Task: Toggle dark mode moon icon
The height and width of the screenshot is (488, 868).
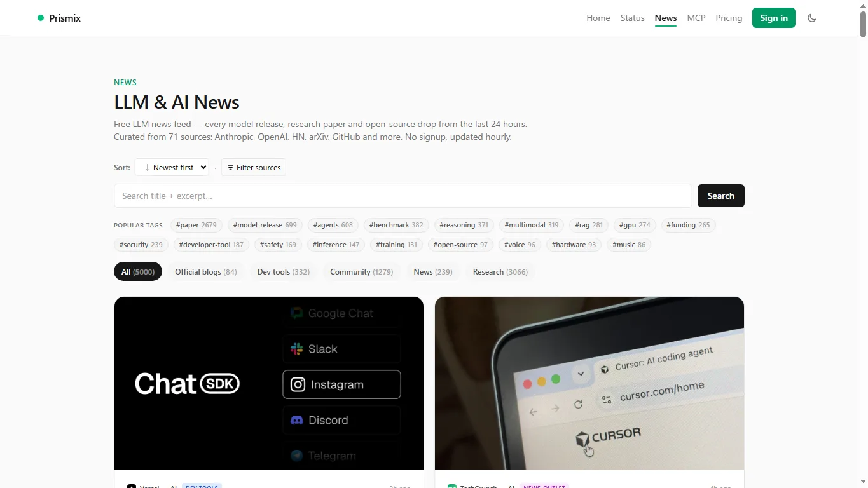Action: tap(811, 18)
